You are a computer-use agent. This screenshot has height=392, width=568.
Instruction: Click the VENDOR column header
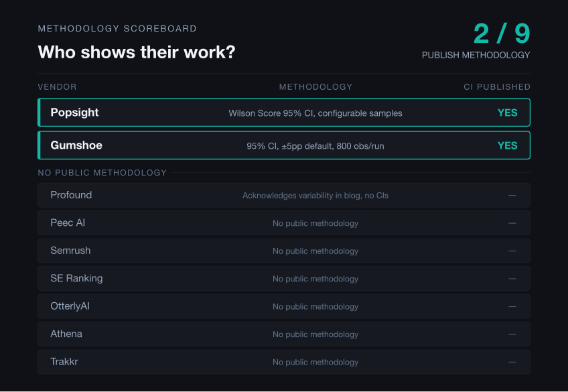57,87
